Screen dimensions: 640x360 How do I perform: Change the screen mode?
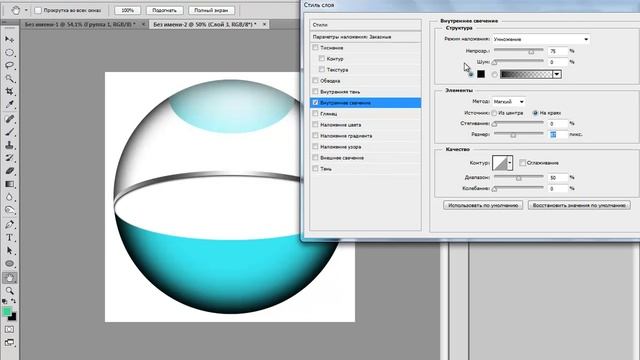pos(9,342)
